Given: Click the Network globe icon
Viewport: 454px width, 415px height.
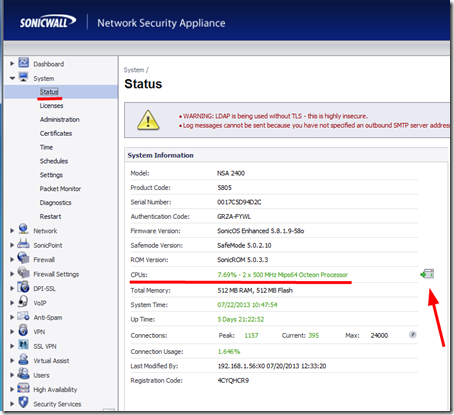Looking at the screenshot, I should click(23, 229).
